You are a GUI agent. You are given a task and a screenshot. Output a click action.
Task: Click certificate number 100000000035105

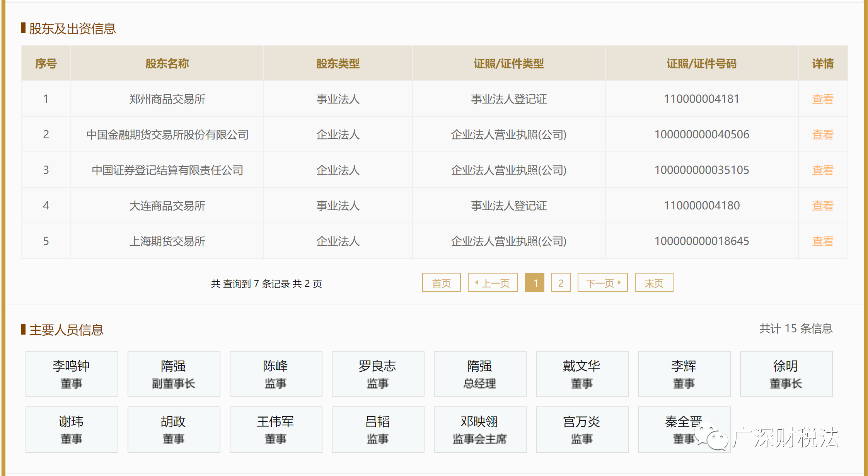click(x=701, y=170)
